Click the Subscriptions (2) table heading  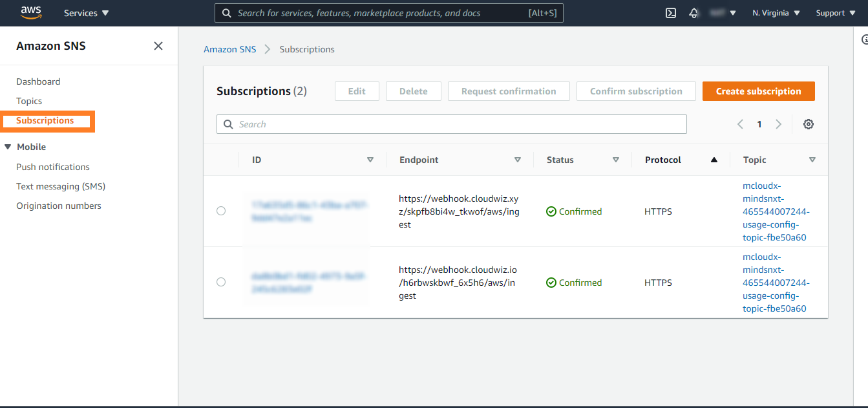pyautogui.click(x=262, y=91)
